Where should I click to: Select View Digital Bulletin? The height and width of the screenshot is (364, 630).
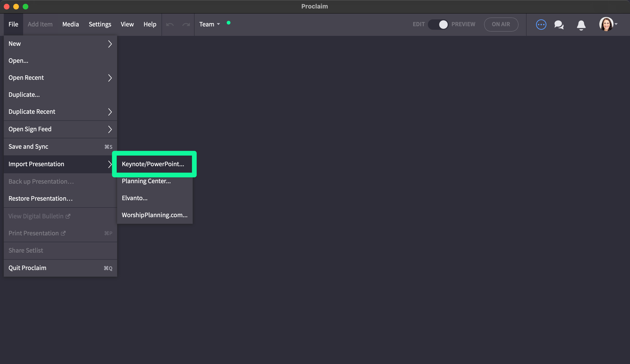pos(60,216)
